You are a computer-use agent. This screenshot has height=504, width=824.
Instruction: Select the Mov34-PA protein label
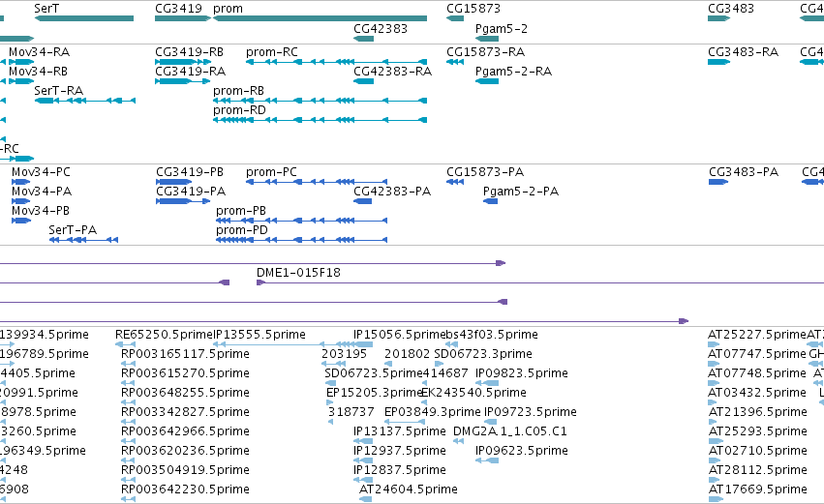click(42, 192)
